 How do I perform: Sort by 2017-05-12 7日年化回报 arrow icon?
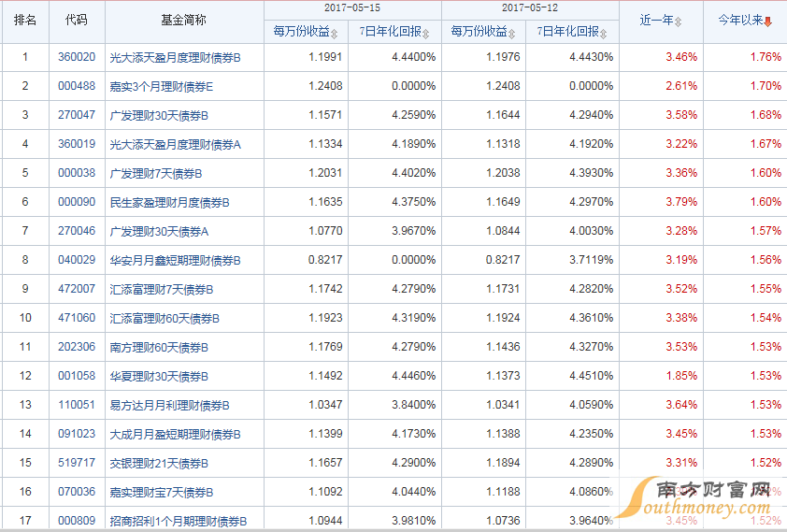[603, 33]
